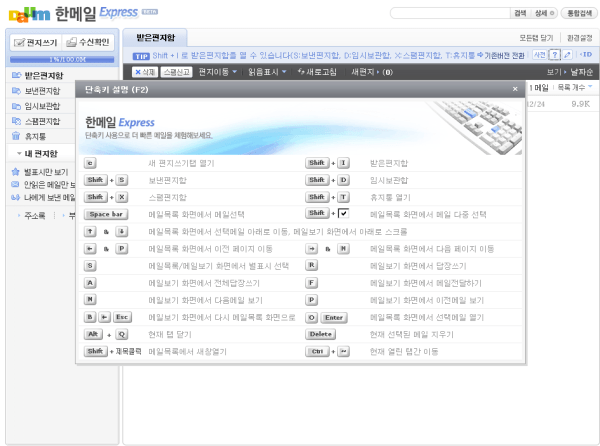Image resolution: width=600 pixels, height=446 pixels.
Task: Open 나에게 보낸 메일 filter
Action: click(x=43, y=197)
